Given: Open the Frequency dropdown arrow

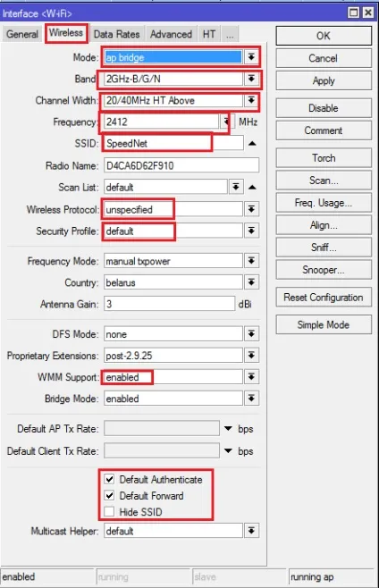Looking at the screenshot, I should [x=226, y=122].
